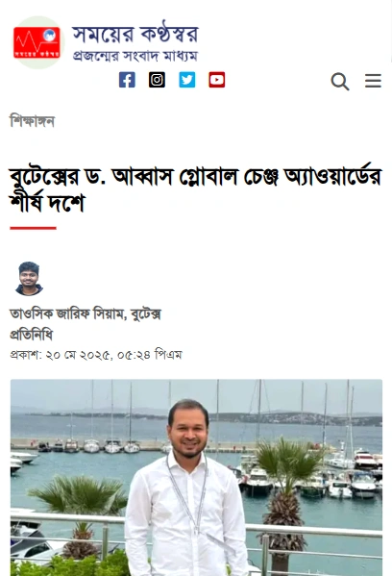Click the globe inside the red logo
The width and height of the screenshot is (392, 576).
49,36
